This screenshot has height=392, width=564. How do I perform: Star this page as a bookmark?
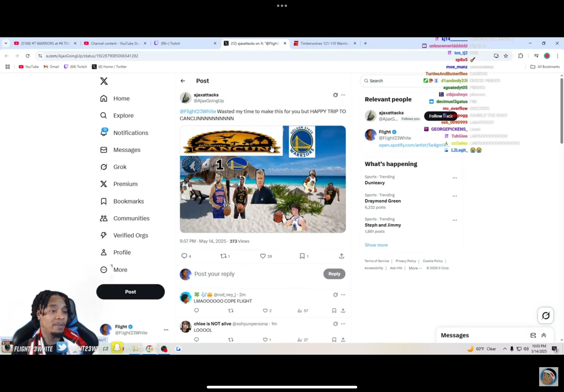coord(506,56)
